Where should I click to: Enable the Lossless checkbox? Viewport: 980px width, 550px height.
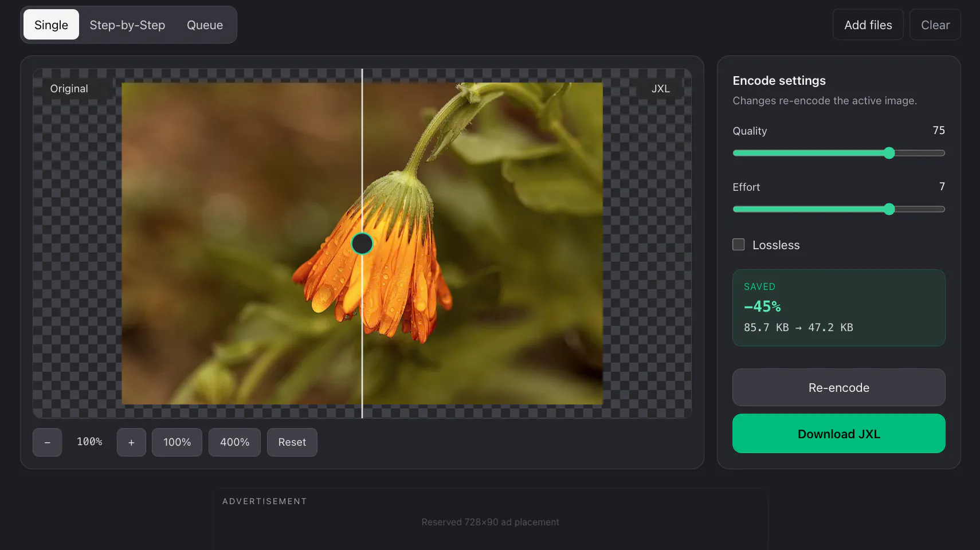click(739, 245)
